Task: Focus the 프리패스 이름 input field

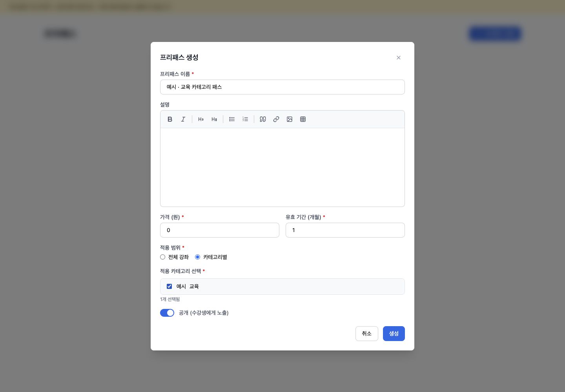Action: tap(282, 87)
